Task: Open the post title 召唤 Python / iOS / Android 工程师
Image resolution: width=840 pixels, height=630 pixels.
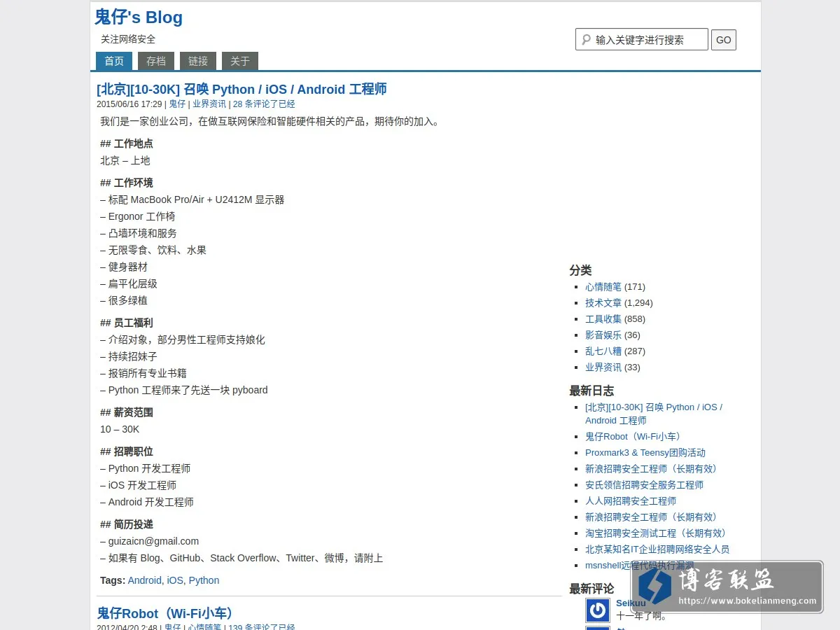Action: [x=241, y=89]
